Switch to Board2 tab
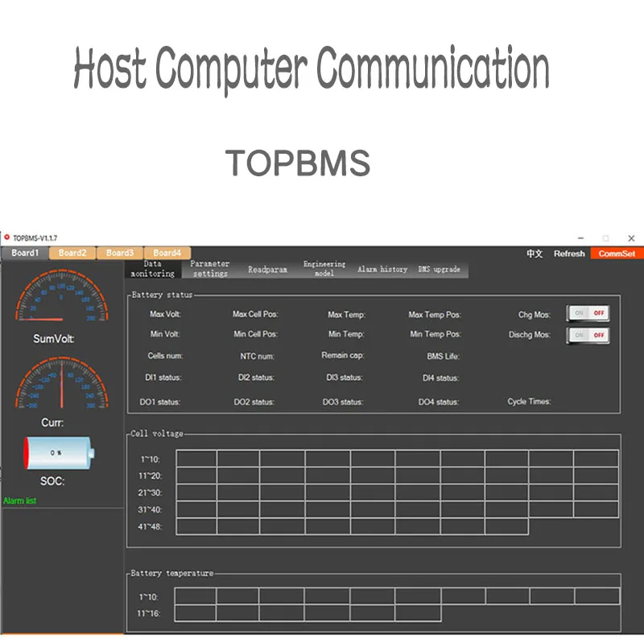Screen dimensions: 644x644 point(72,253)
